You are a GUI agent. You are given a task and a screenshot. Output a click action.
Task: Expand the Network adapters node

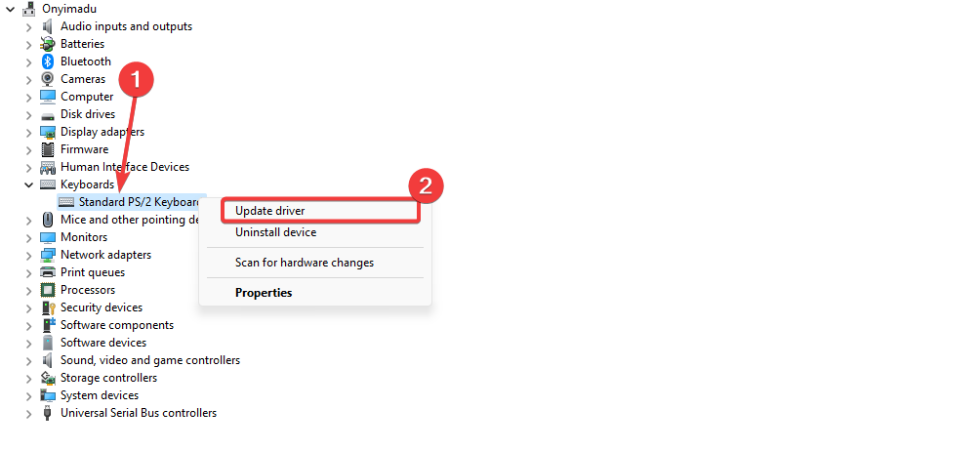coord(28,255)
